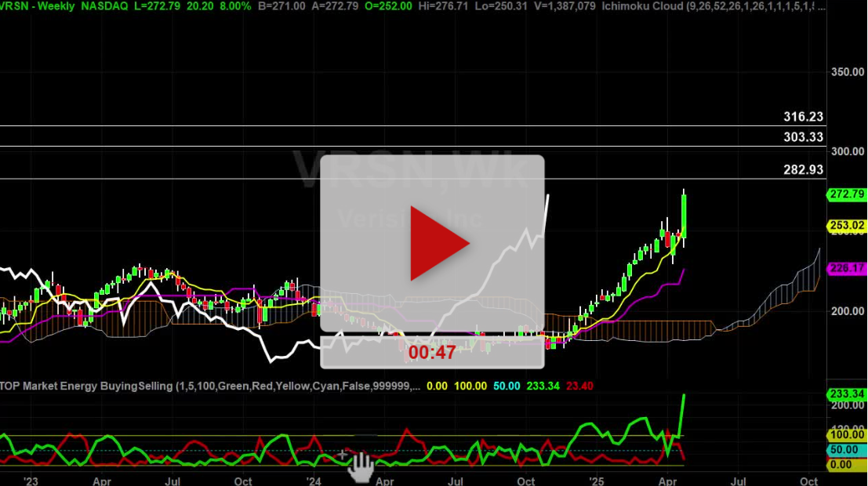Click green 233.34 value in indicator header
This screenshot has width=868, height=486.
543,386
